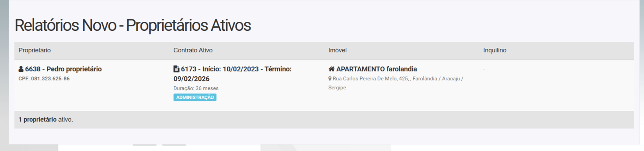Select the Inquilino column header

495,50
